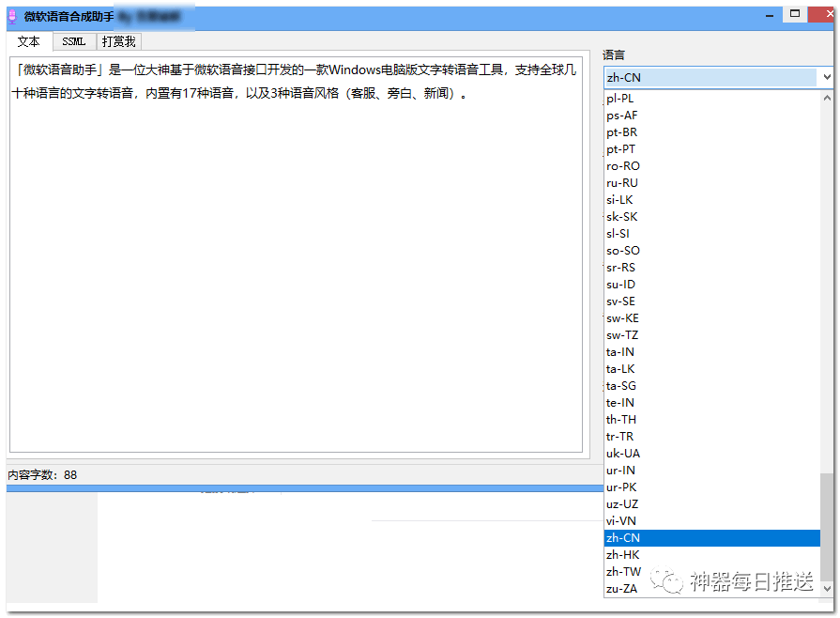Choose su-ID language option

click(x=712, y=284)
